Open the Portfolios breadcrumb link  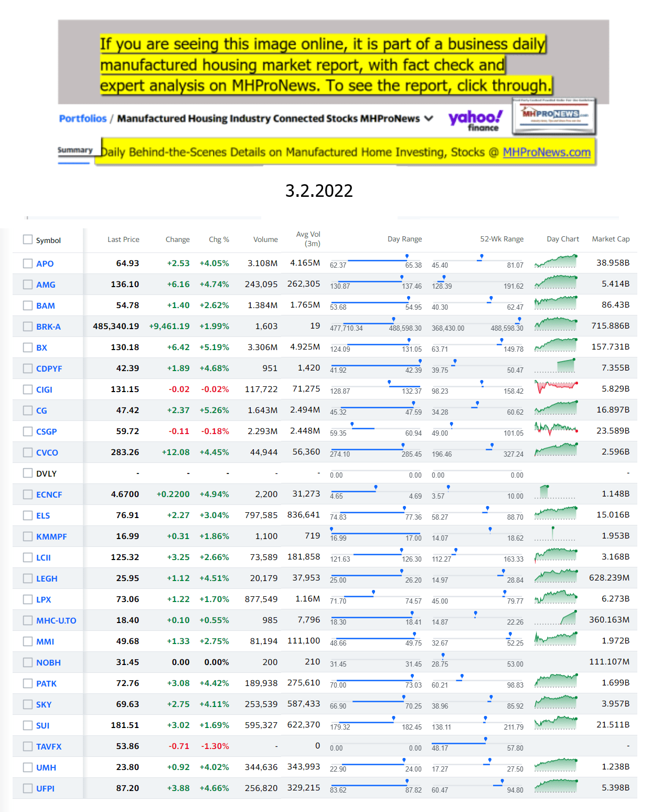[83, 119]
